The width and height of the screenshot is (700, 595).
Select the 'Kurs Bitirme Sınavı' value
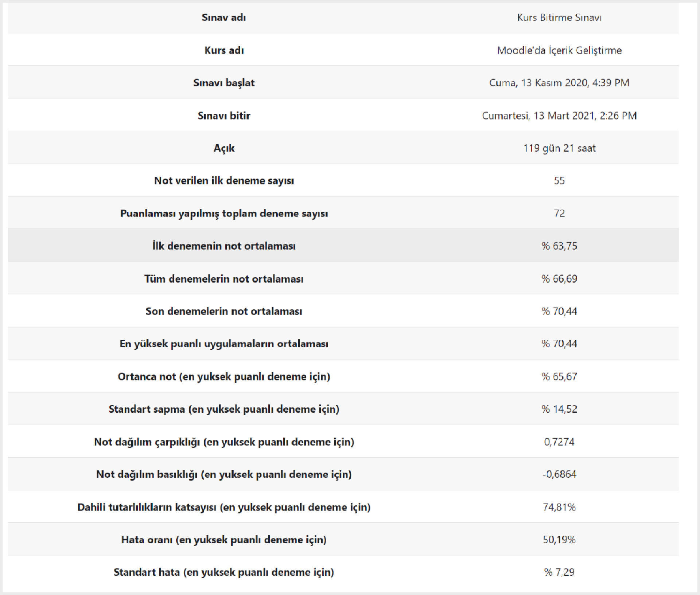(x=559, y=17)
